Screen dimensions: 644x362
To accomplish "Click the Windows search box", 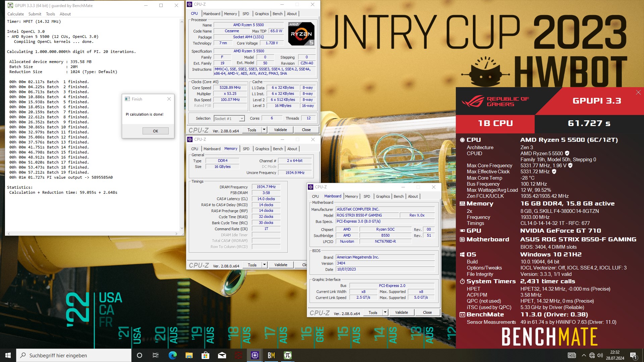I will (x=74, y=355).
